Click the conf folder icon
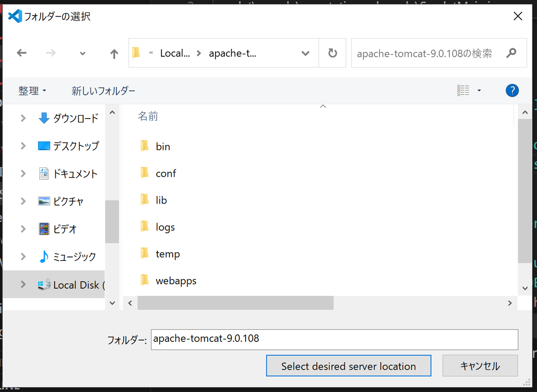 144,173
